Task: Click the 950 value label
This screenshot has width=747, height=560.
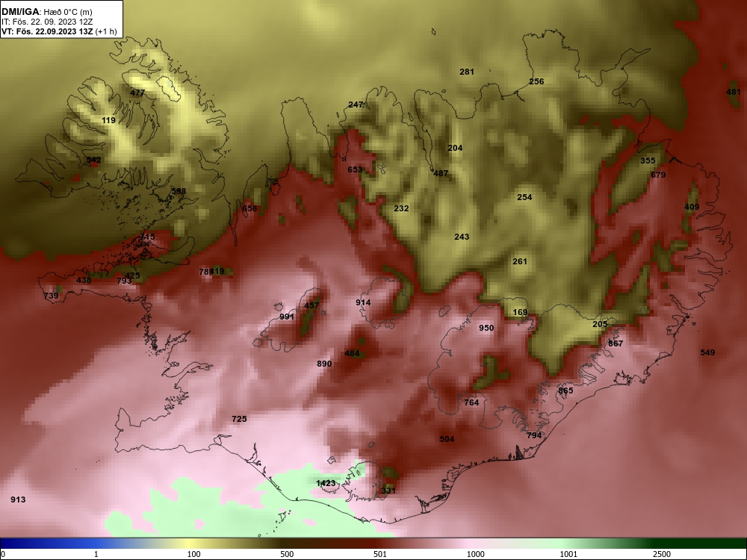Action: tap(486, 328)
